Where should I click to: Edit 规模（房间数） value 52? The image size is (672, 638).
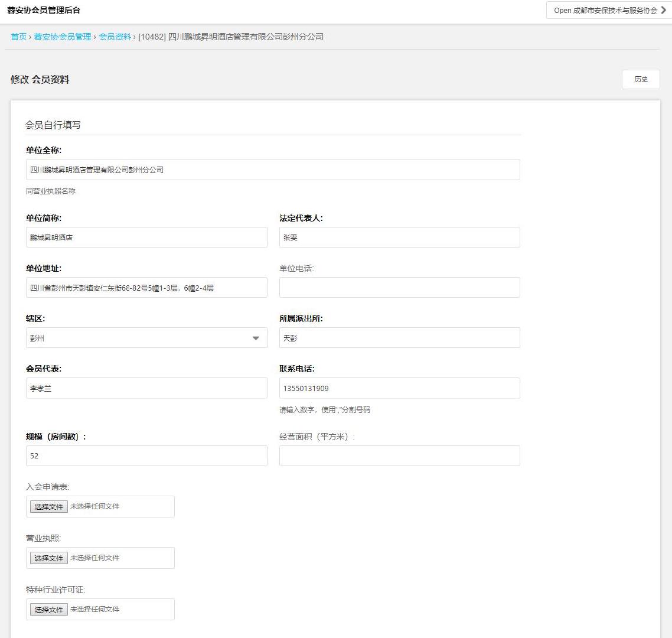click(x=146, y=456)
